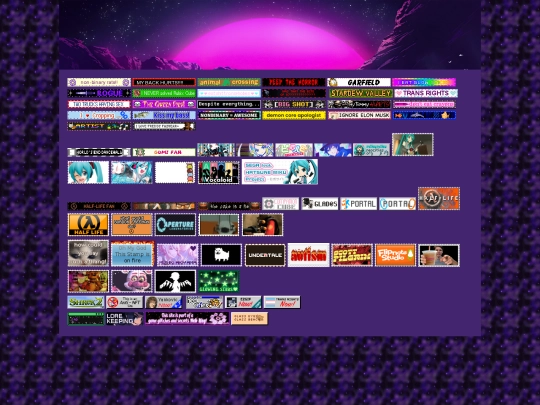Click the GUMI FAN blinkie
540x405 pixels.
pyautogui.click(x=164, y=152)
